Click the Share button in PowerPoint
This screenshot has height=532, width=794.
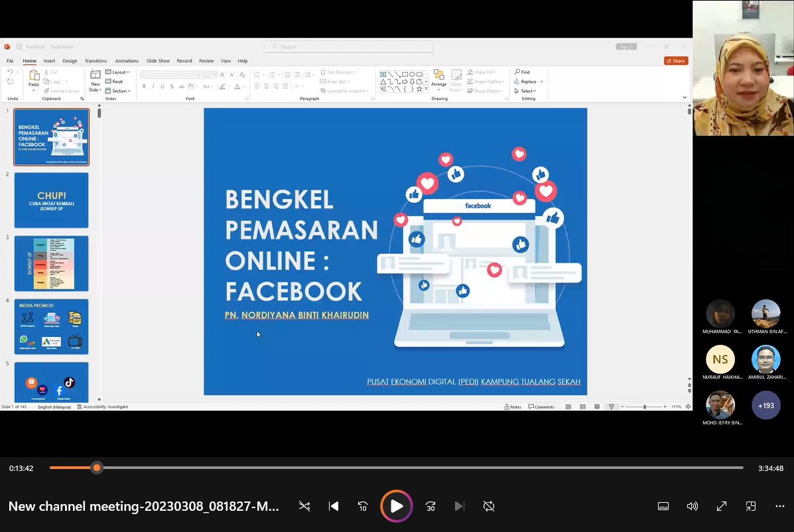pos(675,61)
